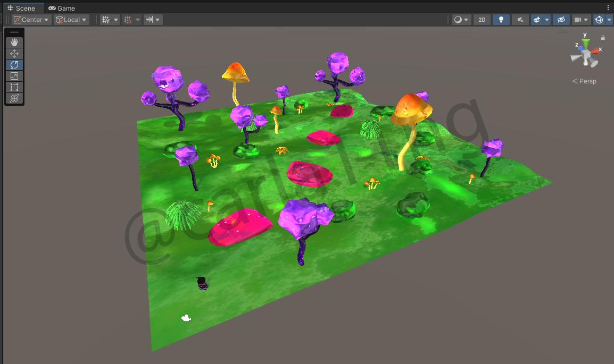Image resolution: width=614 pixels, height=364 pixels.
Task: Toggle scene visibility hidden-eye button
Action: coord(560,20)
